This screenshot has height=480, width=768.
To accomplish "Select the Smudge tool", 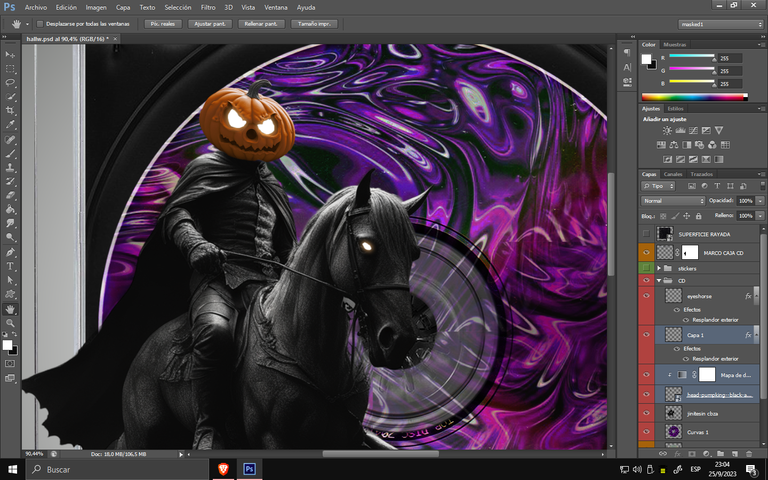I will click(10, 223).
